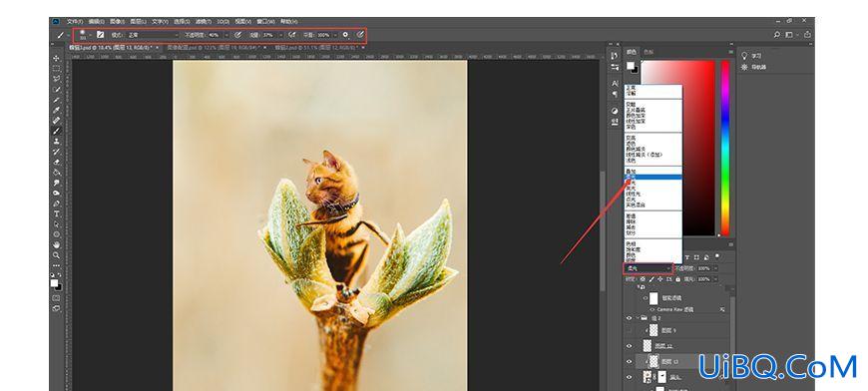
Task: Open the 窗口 menu
Action: point(265,22)
